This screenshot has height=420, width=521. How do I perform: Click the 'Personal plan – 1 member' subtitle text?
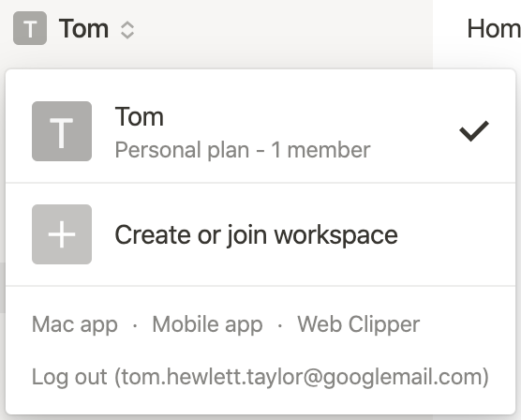[243, 150]
